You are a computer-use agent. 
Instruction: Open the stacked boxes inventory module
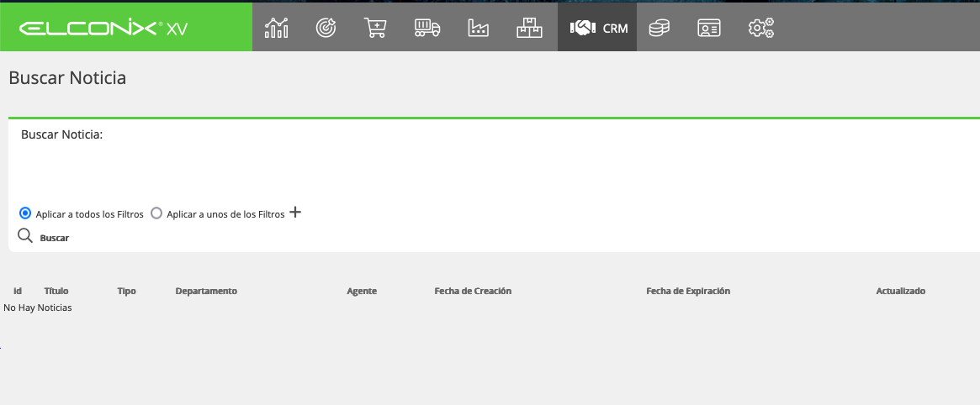click(x=529, y=28)
